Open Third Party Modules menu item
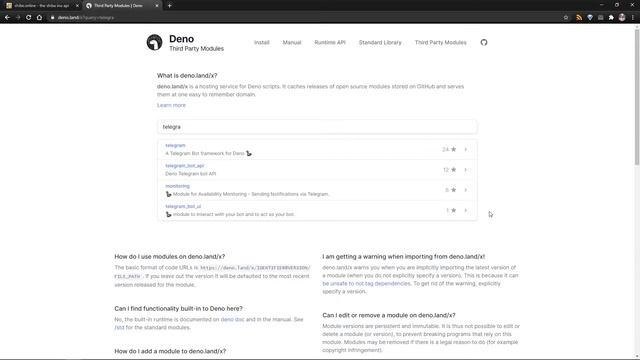The image size is (640, 360). coord(440,42)
